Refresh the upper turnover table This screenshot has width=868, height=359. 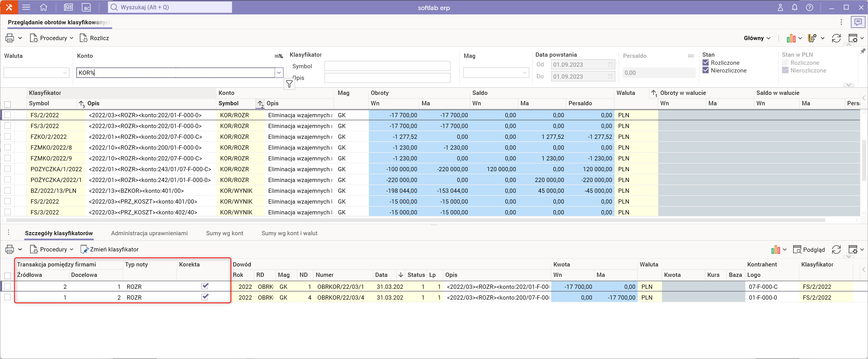tap(836, 38)
